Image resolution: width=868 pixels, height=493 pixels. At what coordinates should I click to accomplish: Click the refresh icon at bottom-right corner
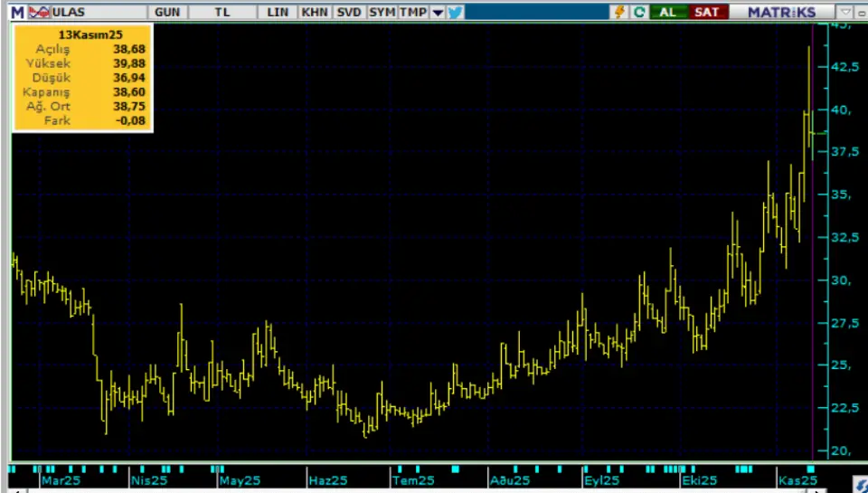coord(860,487)
